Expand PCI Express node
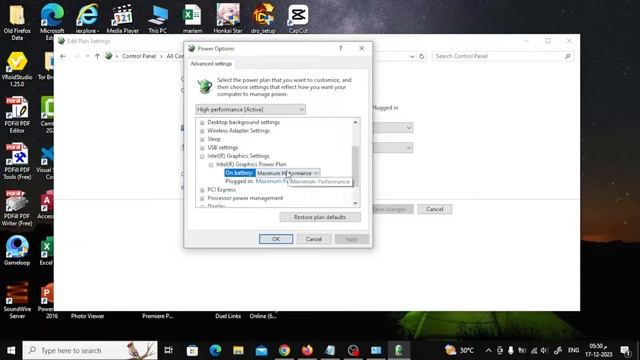Screen dimensions: 640x360 (202, 190)
